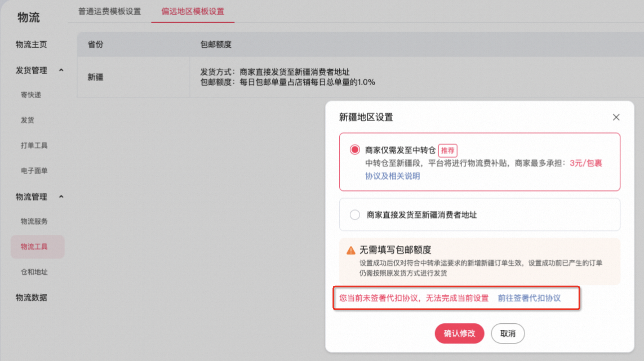Click 3元/包裹 price text
Screen dimensions: 644x361
coord(586,163)
